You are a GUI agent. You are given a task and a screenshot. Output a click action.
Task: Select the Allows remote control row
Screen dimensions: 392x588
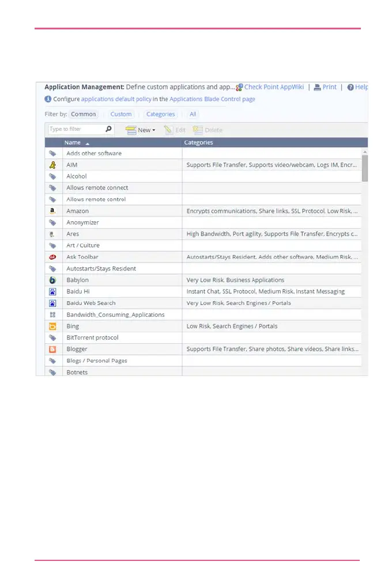pyautogui.click(x=203, y=199)
